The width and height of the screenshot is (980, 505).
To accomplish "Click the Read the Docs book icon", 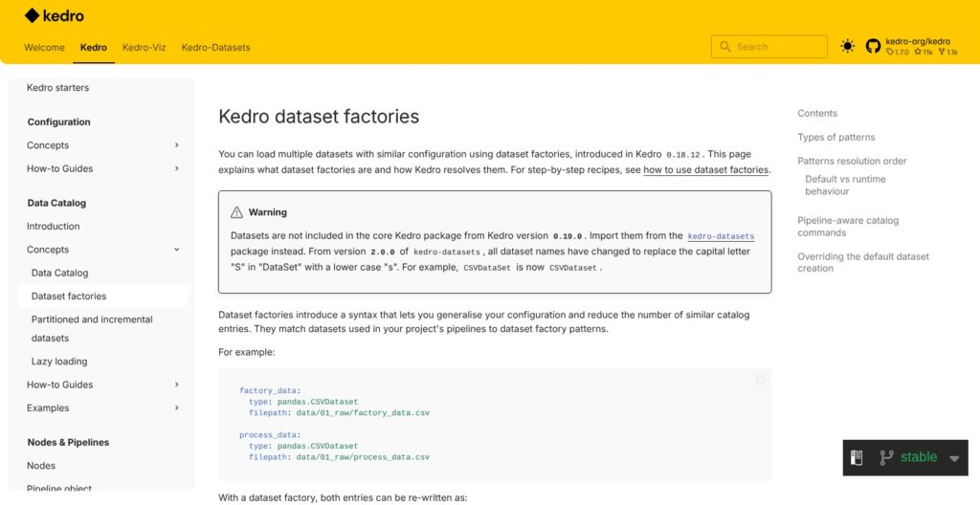I will pos(857,457).
